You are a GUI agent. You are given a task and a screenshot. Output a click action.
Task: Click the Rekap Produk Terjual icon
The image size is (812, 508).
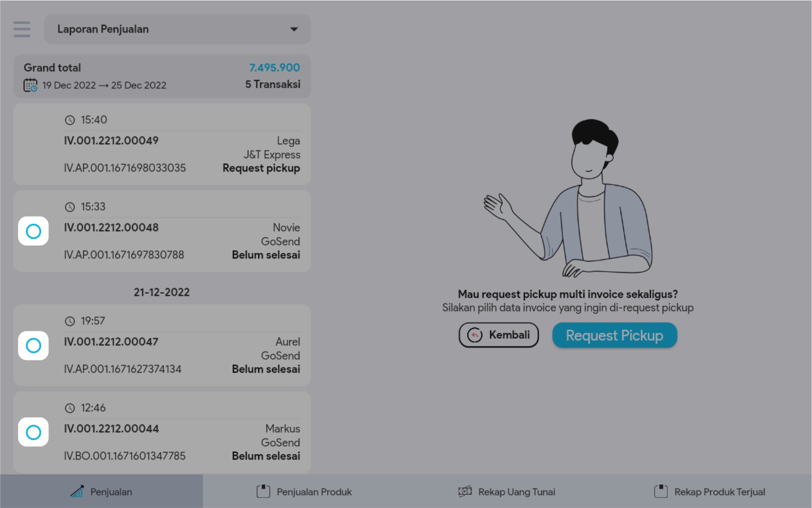(x=661, y=492)
